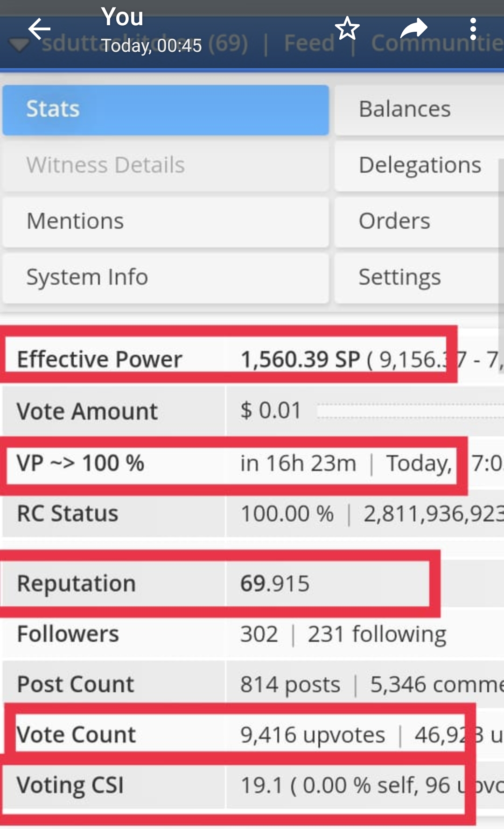
Task: Show the Orders tab
Action: 419,222
